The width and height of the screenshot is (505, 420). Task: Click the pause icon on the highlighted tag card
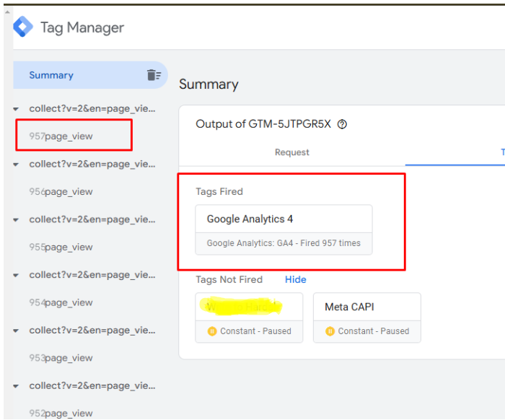click(x=212, y=331)
